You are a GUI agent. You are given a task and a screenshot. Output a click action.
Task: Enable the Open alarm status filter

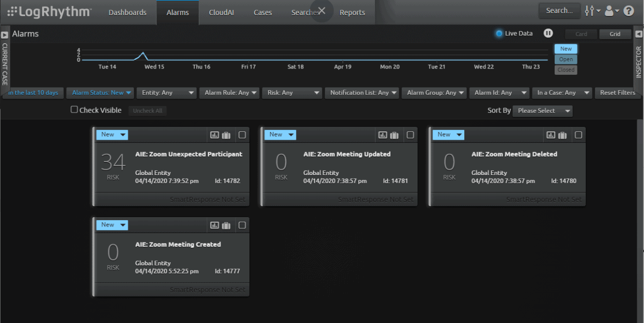point(566,59)
